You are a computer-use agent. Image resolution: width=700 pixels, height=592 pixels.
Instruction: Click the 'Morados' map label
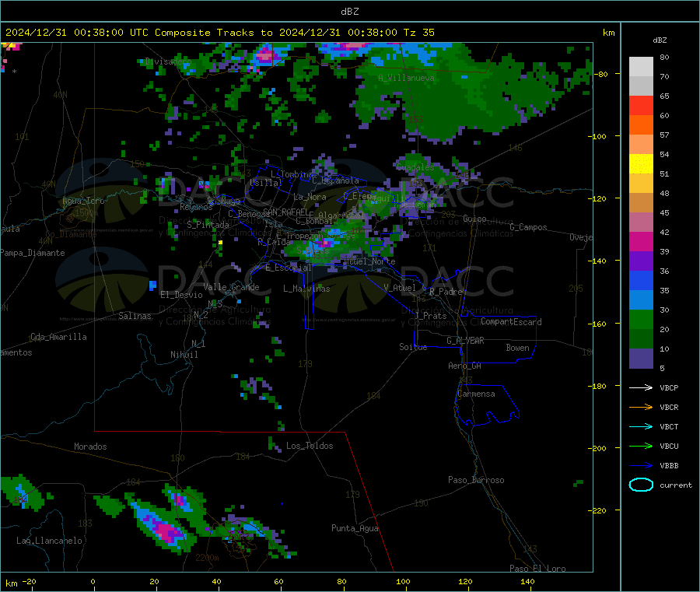coord(90,447)
